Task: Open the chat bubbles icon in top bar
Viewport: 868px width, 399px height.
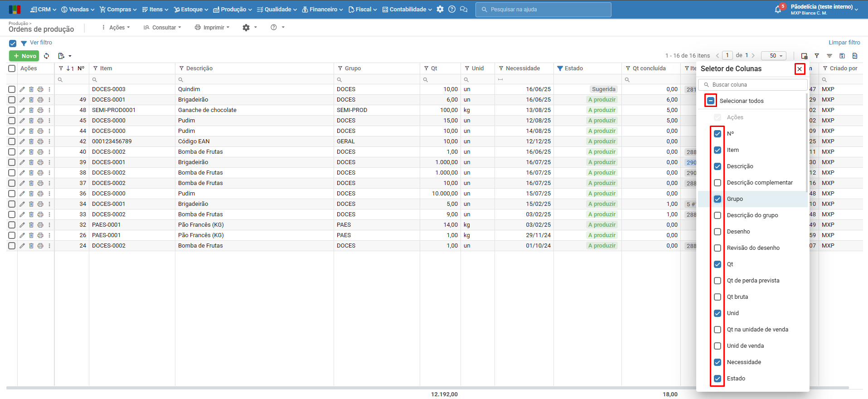Action: pyautogui.click(x=464, y=10)
